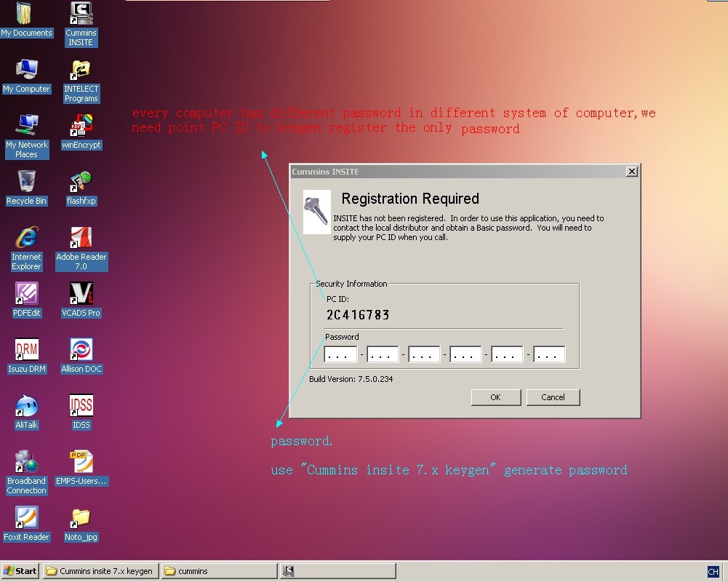Click Cancel in the Cummins INSITE dialog
Screen dimensions: 728x582
click(553, 397)
